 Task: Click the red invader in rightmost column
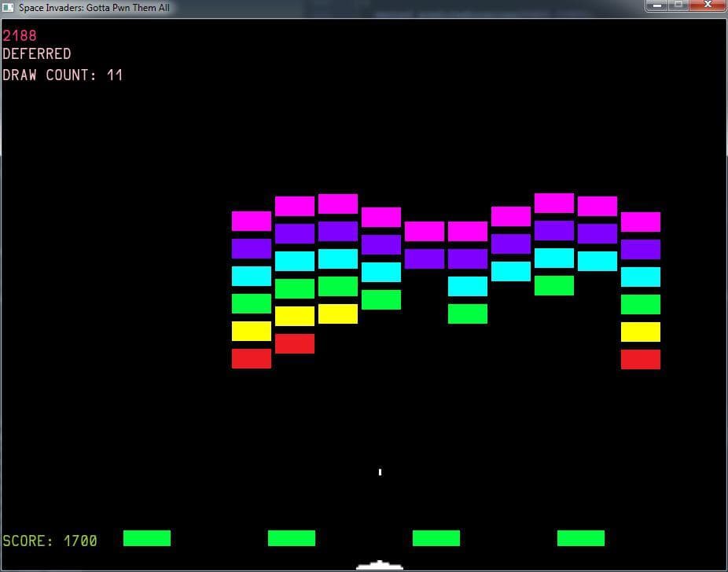pyautogui.click(x=640, y=360)
